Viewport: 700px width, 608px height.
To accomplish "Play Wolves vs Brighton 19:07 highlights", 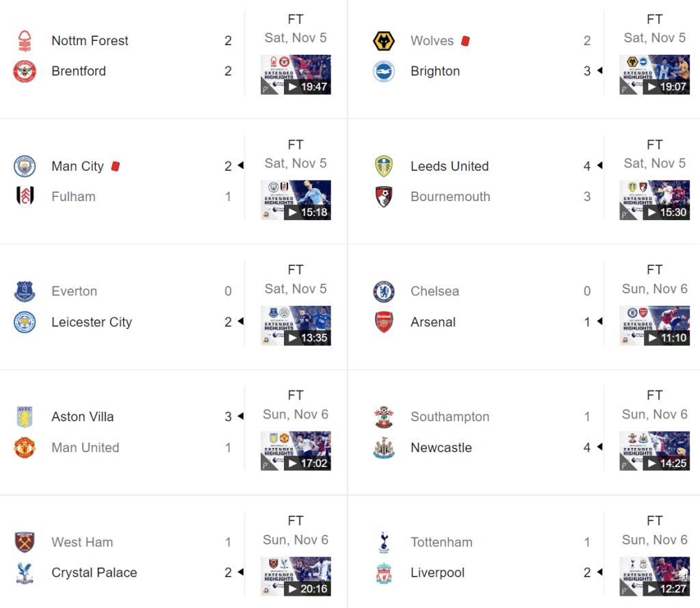I will click(x=655, y=75).
